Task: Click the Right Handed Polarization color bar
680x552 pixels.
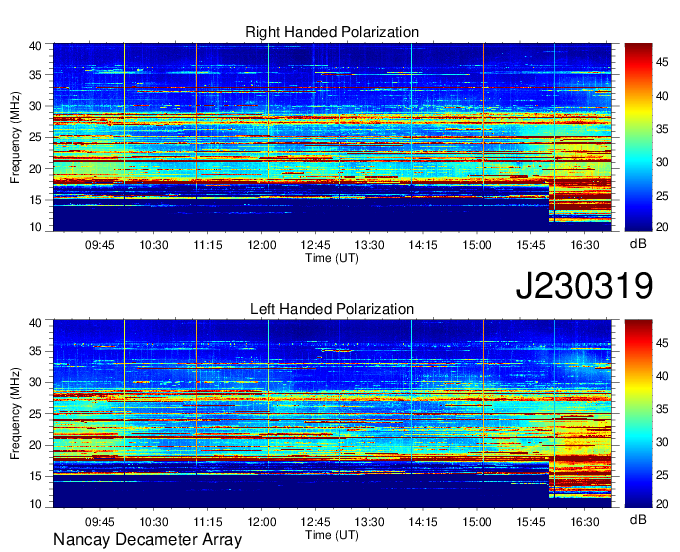Action: 638,137
